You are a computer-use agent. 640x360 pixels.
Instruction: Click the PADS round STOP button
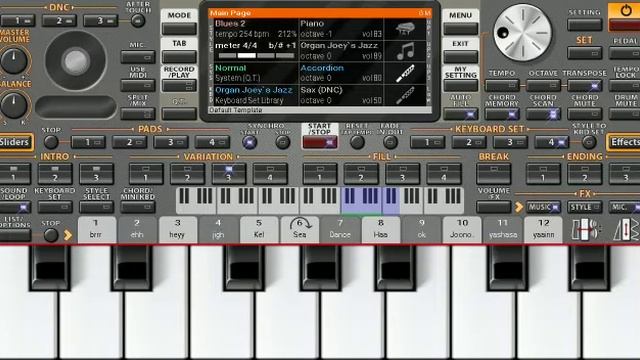51,142
